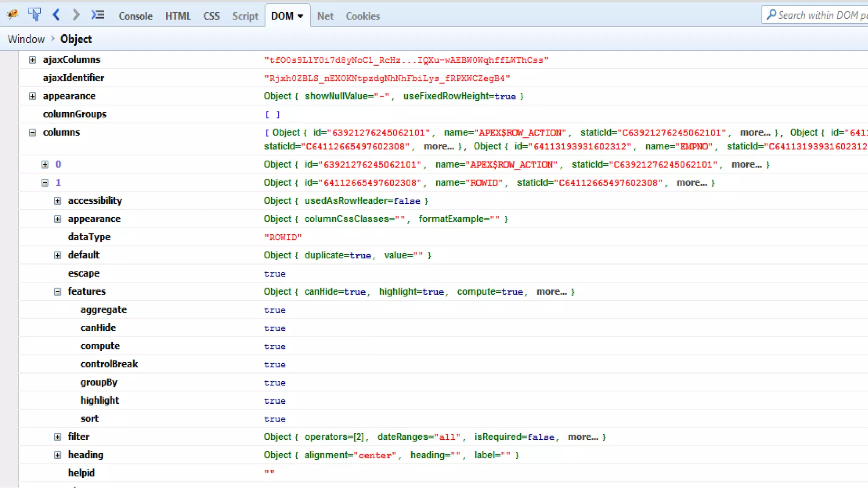Viewport: 868px width, 488px height.
Task: Open the command line toggle icon
Action: coord(98,15)
